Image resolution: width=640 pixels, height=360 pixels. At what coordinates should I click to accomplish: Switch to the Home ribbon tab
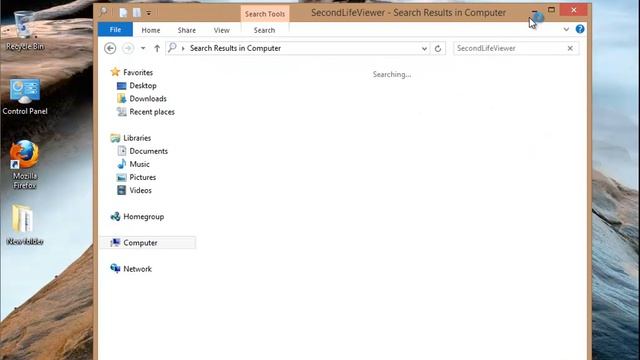pos(151,30)
